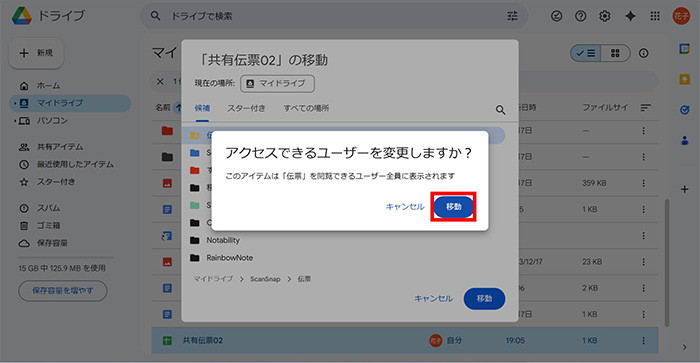Screen dimensions: 700x363
Task: Click the 名前 column header
Action: (x=162, y=108)
